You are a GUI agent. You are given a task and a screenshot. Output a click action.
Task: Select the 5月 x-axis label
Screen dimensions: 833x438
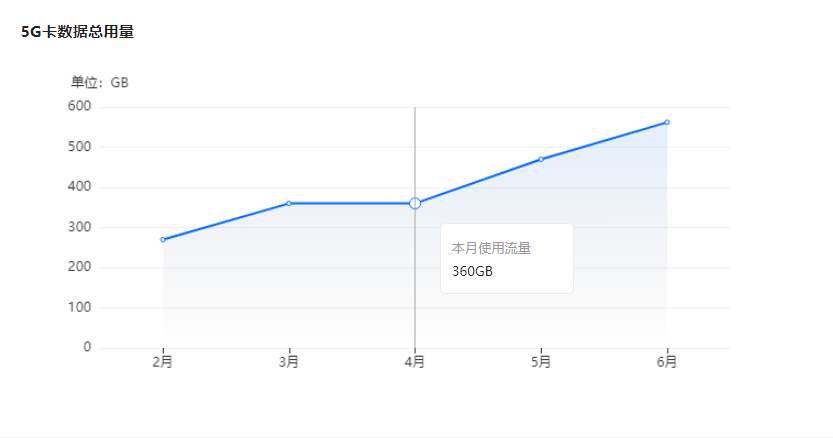541,362
